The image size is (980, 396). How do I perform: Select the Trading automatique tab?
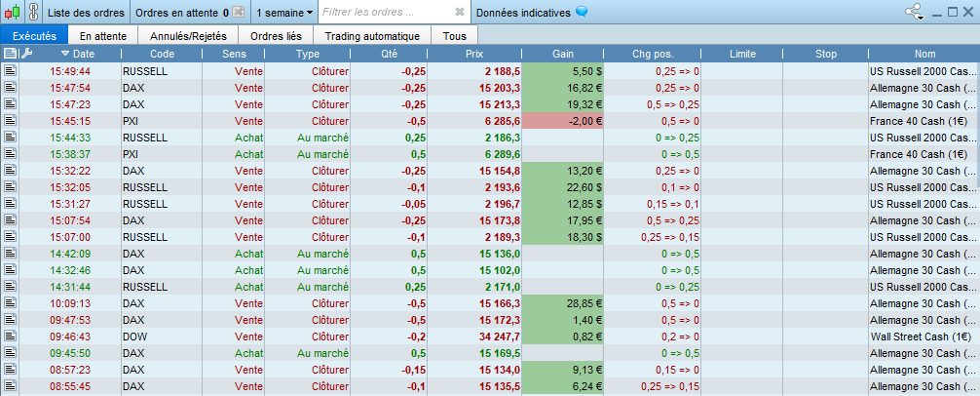coord(372,36)
